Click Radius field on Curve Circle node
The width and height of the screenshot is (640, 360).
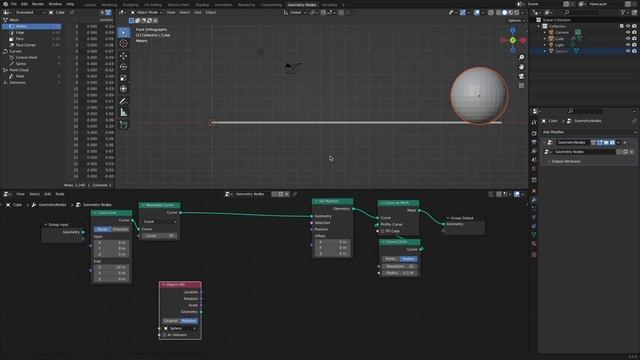pos(399,273)
